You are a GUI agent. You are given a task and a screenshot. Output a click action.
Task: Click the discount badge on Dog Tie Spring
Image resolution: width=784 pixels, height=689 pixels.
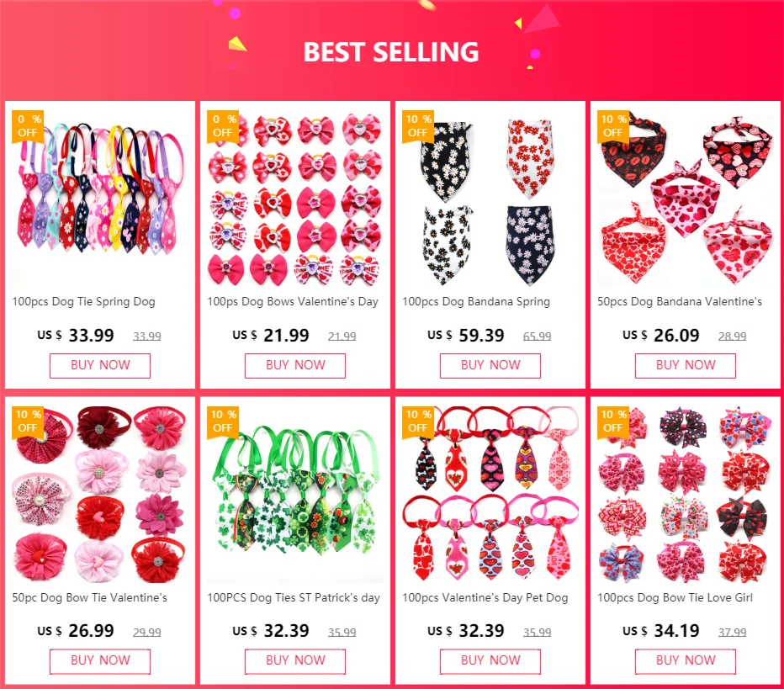(28, 126)
